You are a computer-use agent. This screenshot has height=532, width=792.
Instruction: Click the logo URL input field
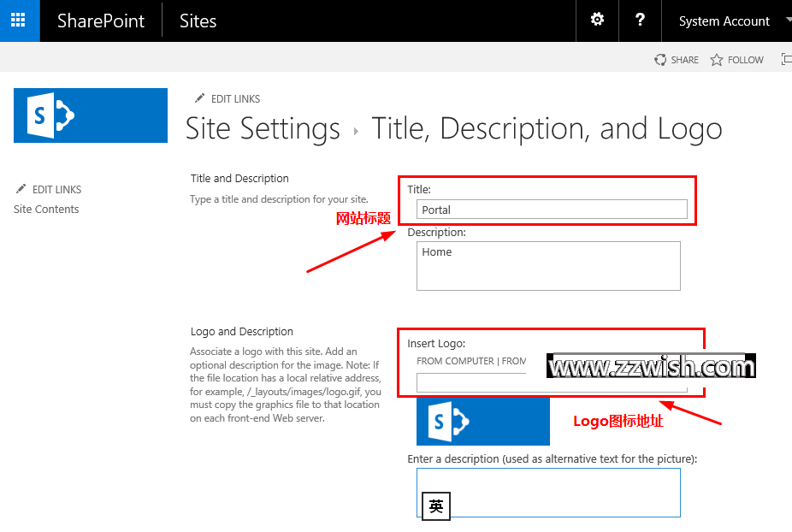pos(552,382)
